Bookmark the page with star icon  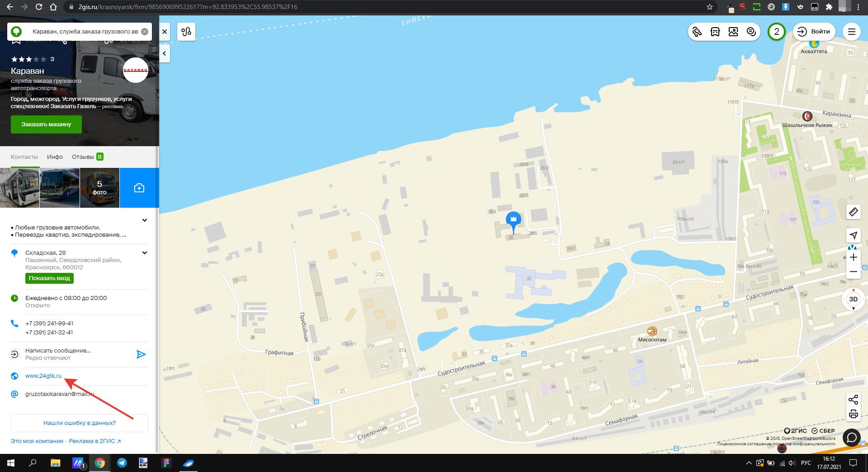point(710,7)
